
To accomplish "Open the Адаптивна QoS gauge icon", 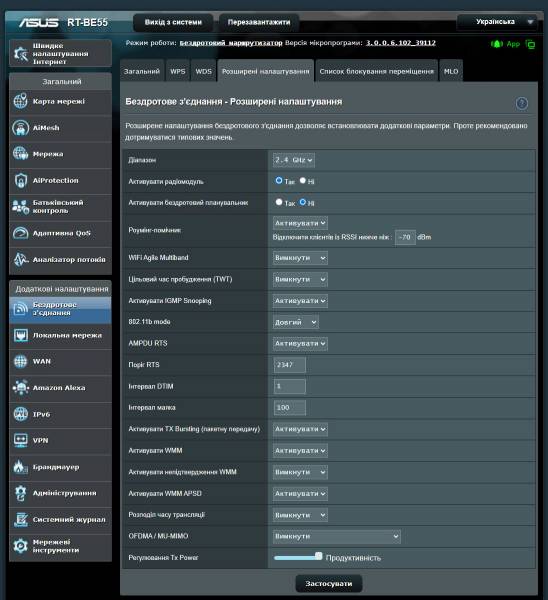I will click(x=21, y=233).
